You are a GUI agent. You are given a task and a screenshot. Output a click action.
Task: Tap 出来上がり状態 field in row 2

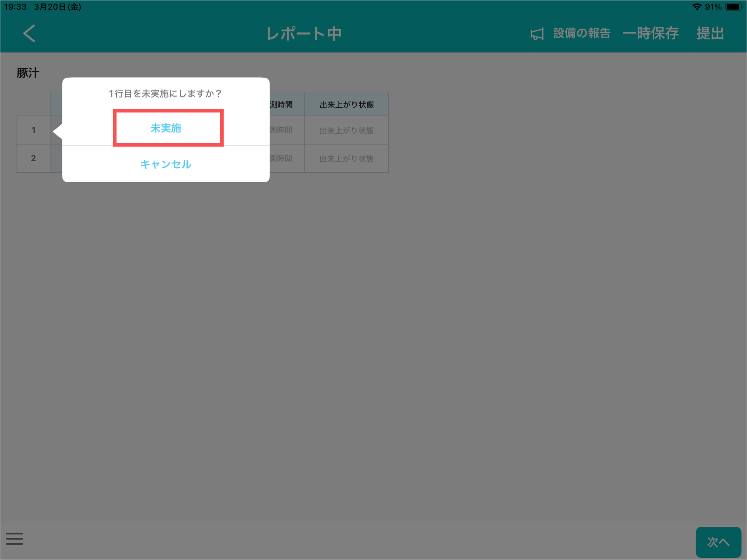pos(346,159)
